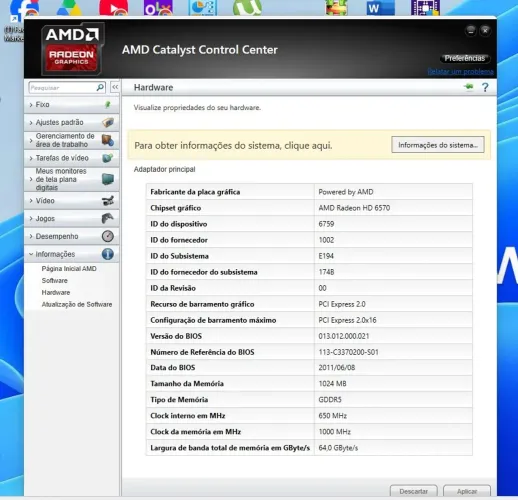
Task: Open Atualização de Software page
Action: click(77, 304)
